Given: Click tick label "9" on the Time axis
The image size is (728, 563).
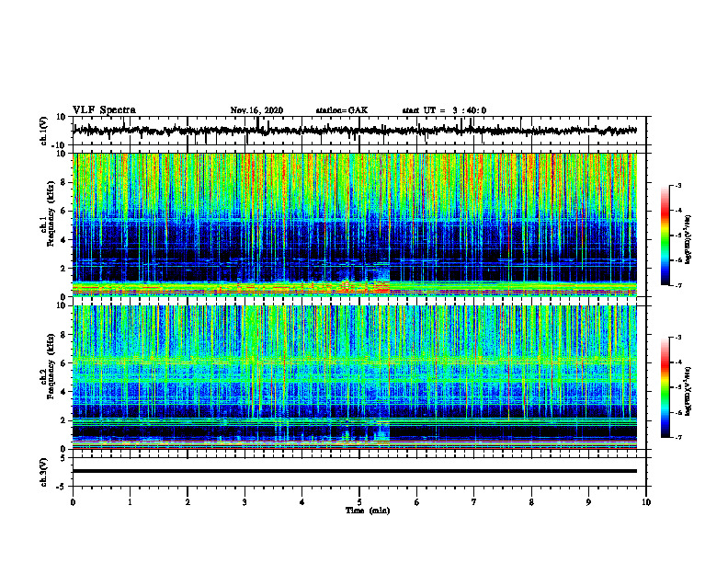Looking at the screenshot, I should point(588,502).
